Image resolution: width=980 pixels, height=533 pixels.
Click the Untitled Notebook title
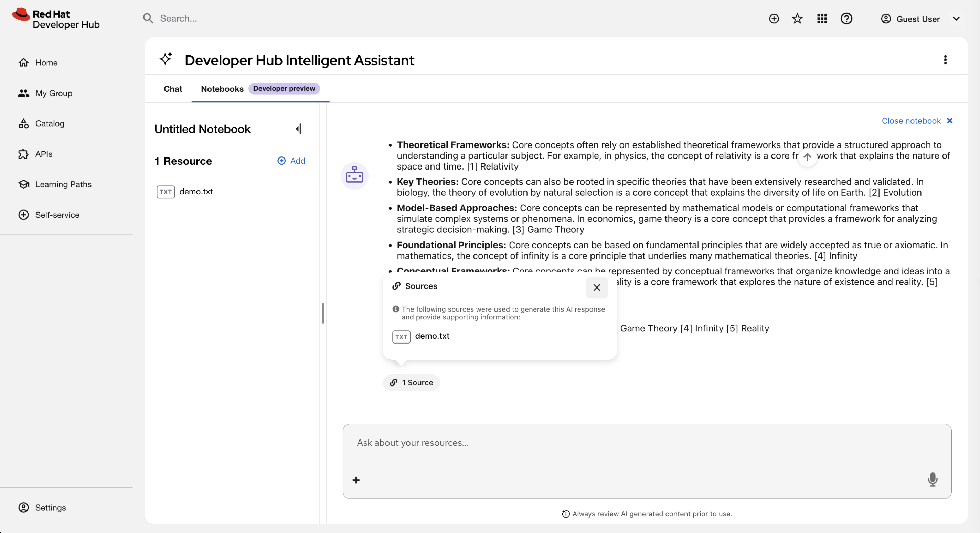point(202,129)
